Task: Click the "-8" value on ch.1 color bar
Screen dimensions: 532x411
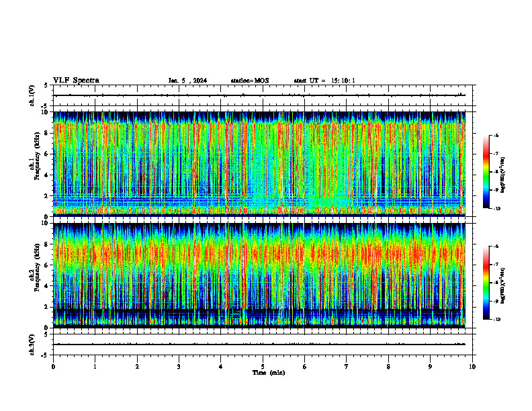Action: tap(496, 172)
